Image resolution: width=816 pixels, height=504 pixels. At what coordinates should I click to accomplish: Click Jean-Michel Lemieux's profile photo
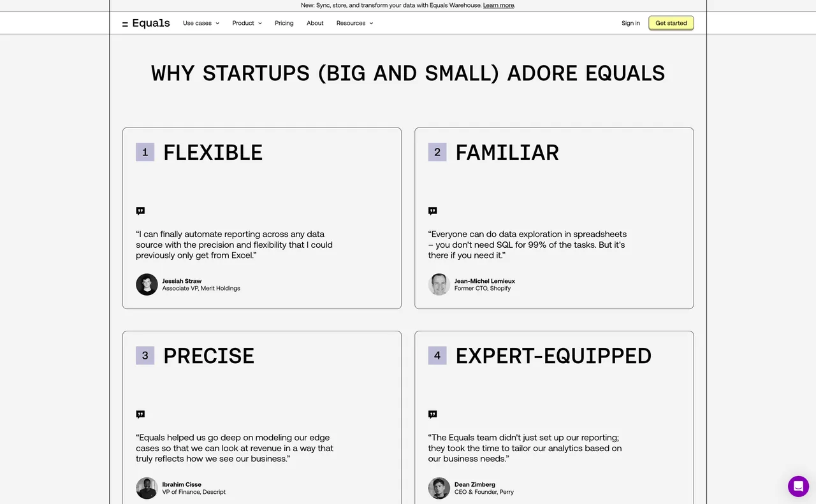(439, 284)
